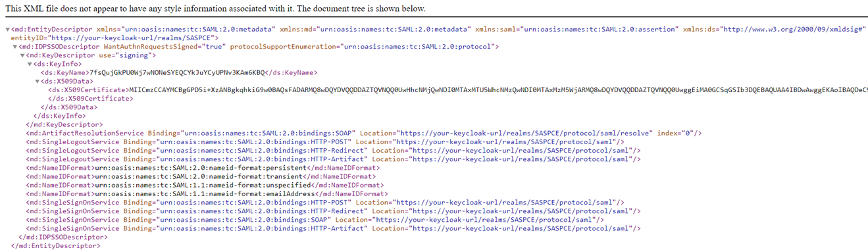The image size is (868, 252).
Task: Collapse the opening ds:KeyInfo node
Action: 30,64
